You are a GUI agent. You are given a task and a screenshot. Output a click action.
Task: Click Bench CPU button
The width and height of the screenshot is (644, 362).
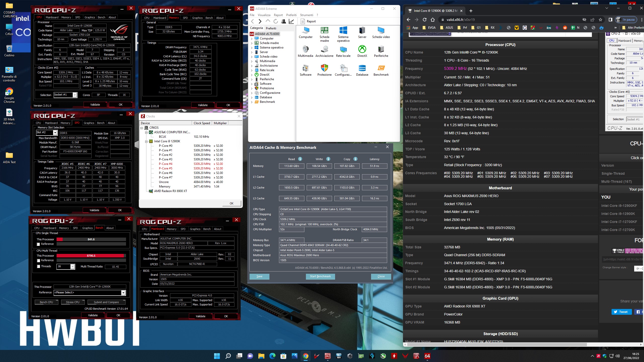46,302
